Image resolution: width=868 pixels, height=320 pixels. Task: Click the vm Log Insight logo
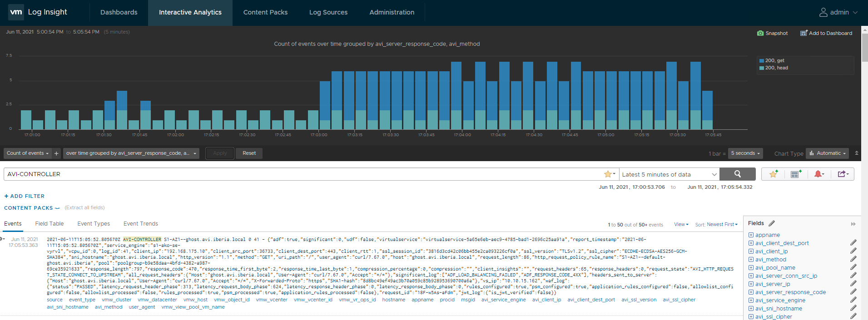(38, 12)
